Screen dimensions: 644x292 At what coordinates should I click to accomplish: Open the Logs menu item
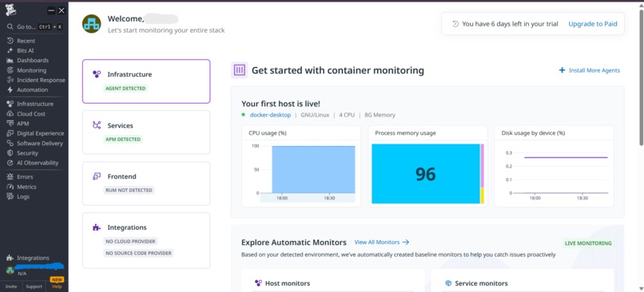[23, 196]
